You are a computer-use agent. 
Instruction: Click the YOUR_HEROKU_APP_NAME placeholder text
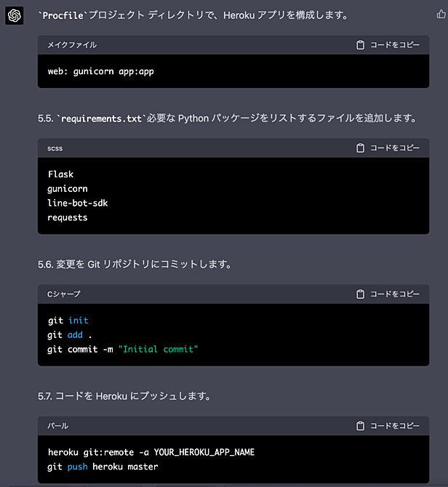click(x=204, y=453)
